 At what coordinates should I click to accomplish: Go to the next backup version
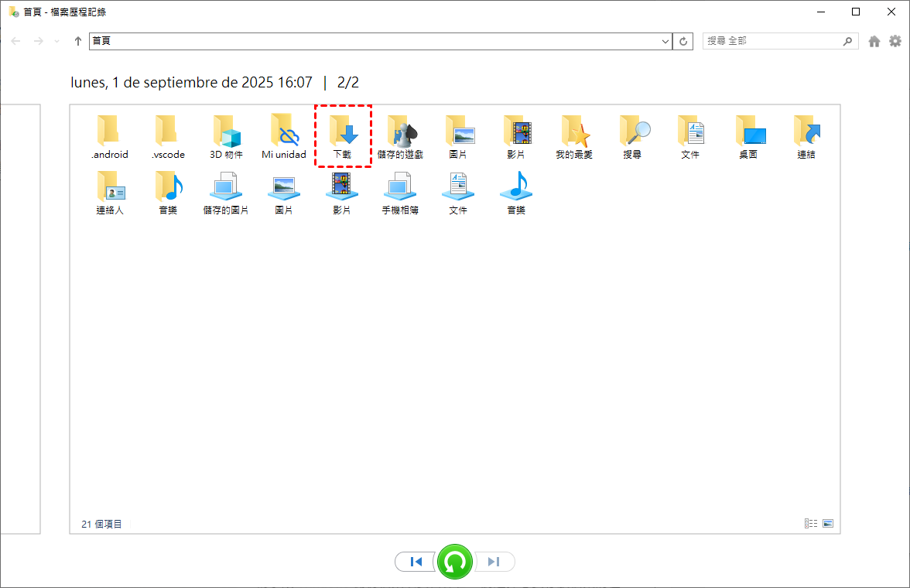click(494, 562)
